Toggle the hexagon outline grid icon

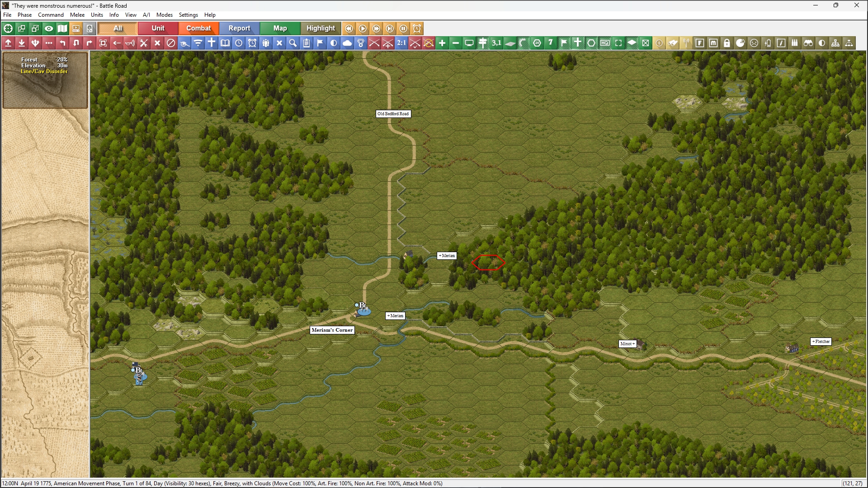[x=591, y=43]
